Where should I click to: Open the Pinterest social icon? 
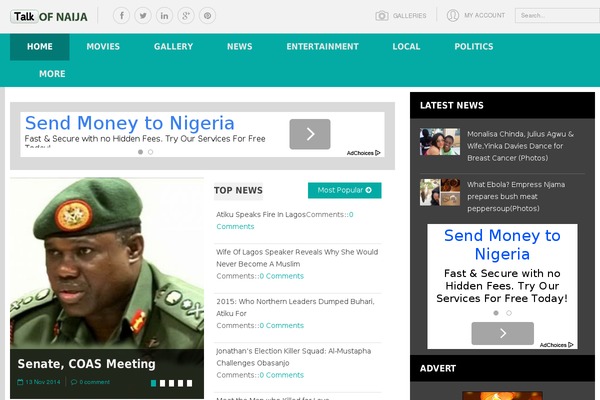tap(207, 16)
